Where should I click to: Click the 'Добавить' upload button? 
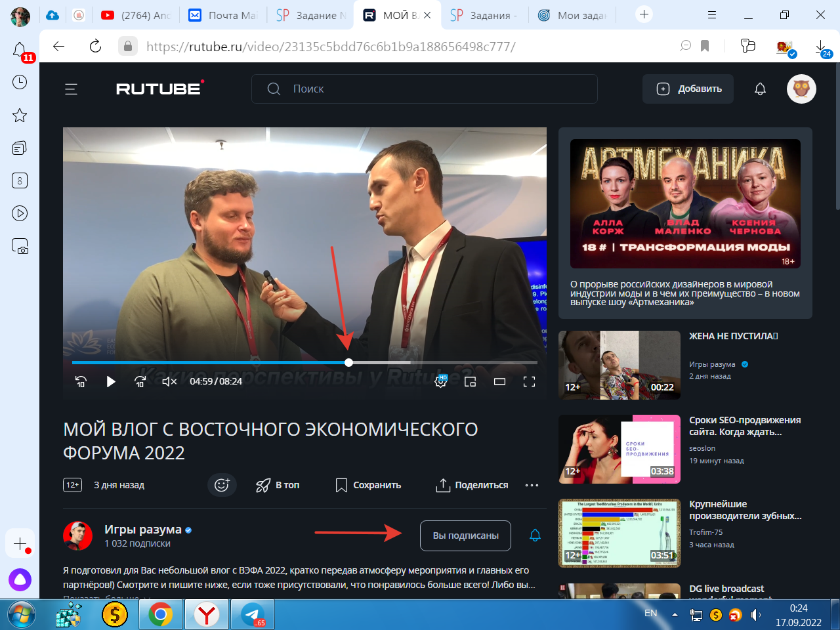coord(688,89)
